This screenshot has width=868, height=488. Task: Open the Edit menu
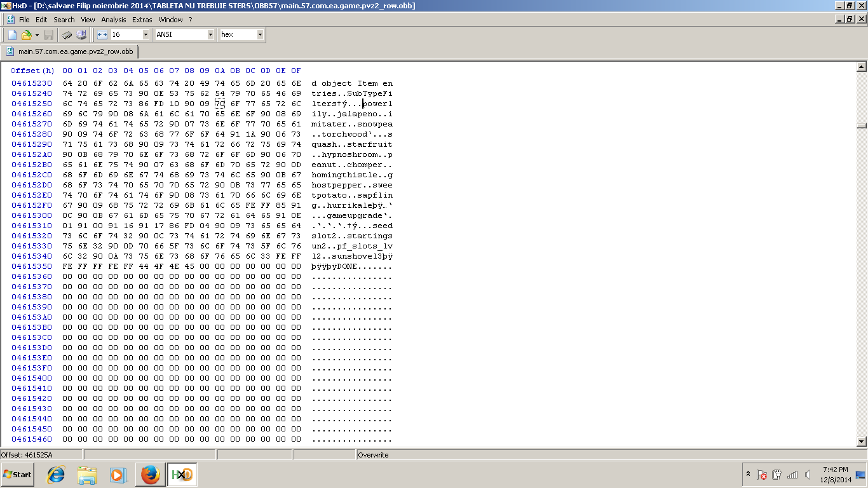(41, 20)
